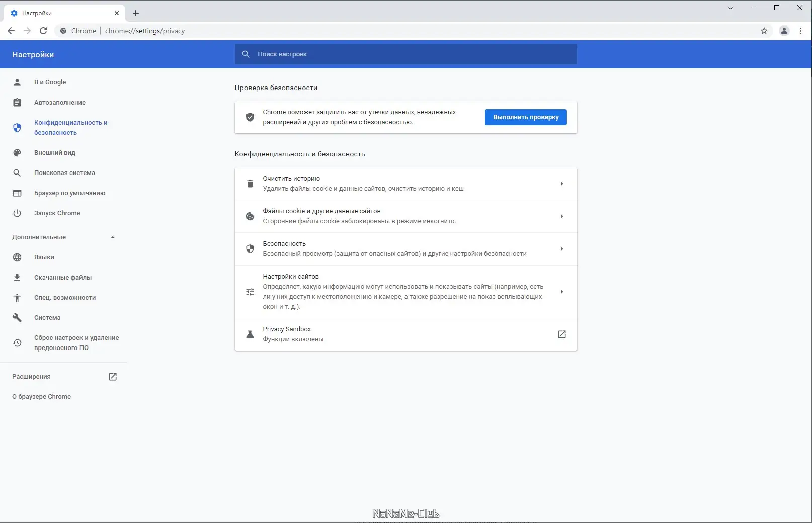Click the Функции включены status text

click(293, 339)
